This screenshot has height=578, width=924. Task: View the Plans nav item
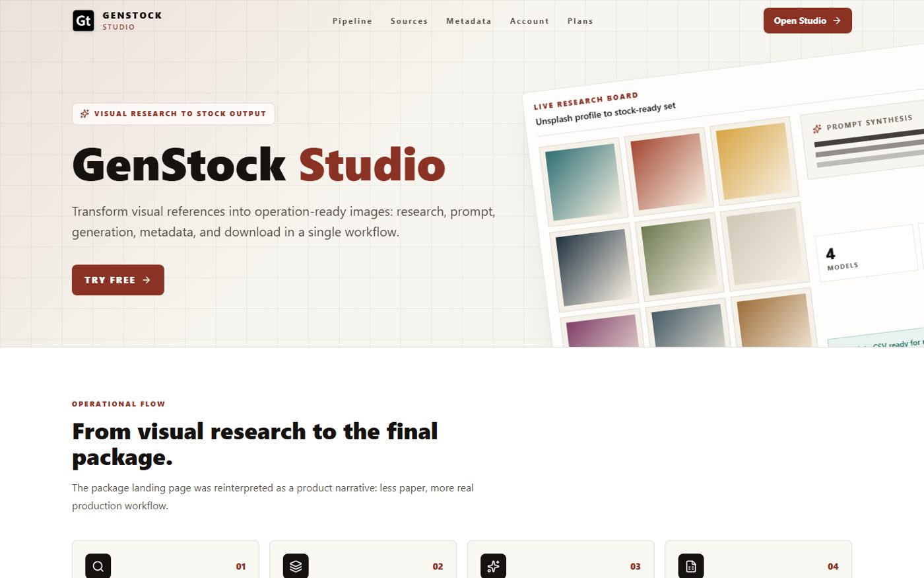(580, 21)
